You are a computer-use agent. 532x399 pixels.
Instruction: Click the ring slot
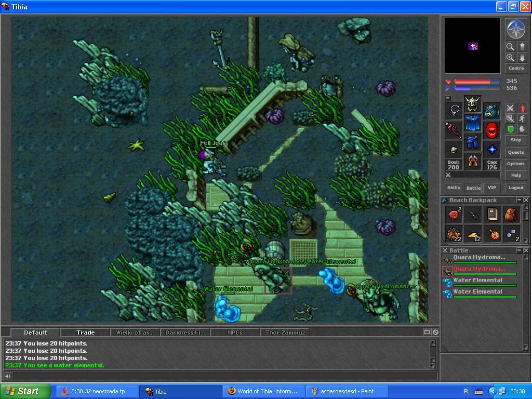point(454,149)
